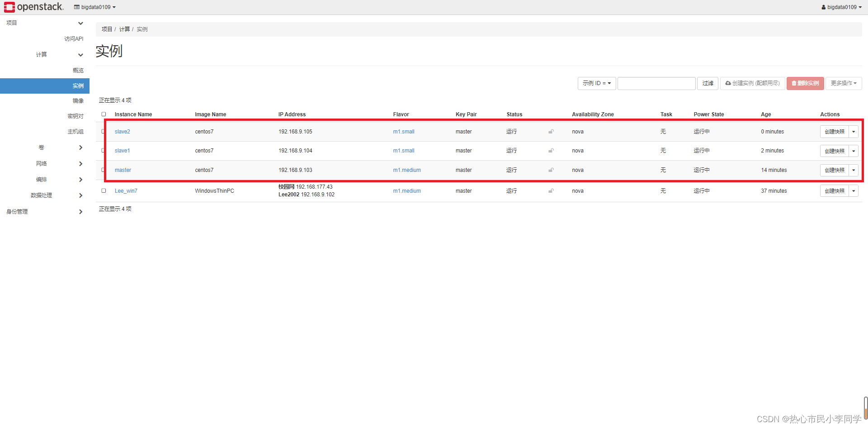The image size is (868, 428).
Task: Collapse the 计算 sidebar section
Action: 45,55
